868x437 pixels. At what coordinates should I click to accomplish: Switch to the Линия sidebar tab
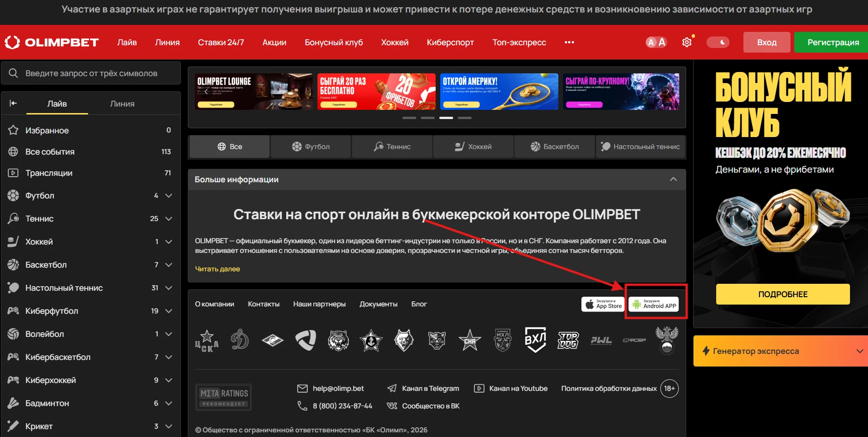coord(122,104)
